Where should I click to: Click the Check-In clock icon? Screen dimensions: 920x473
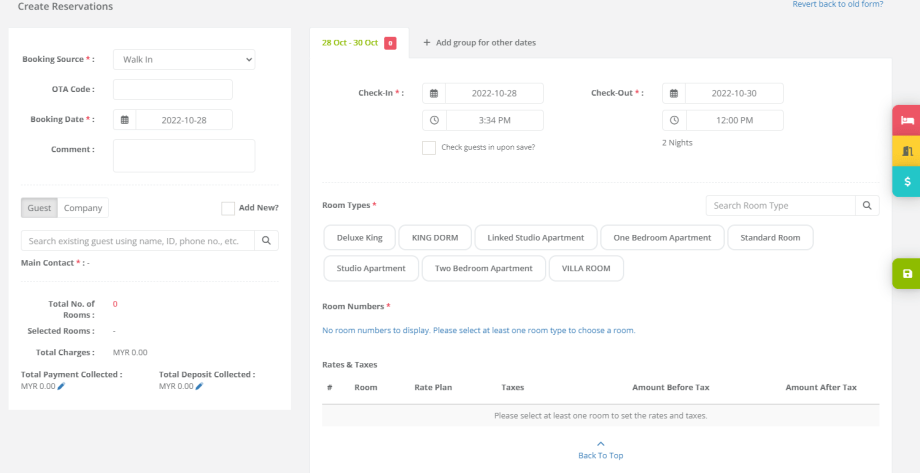[434, 120]
